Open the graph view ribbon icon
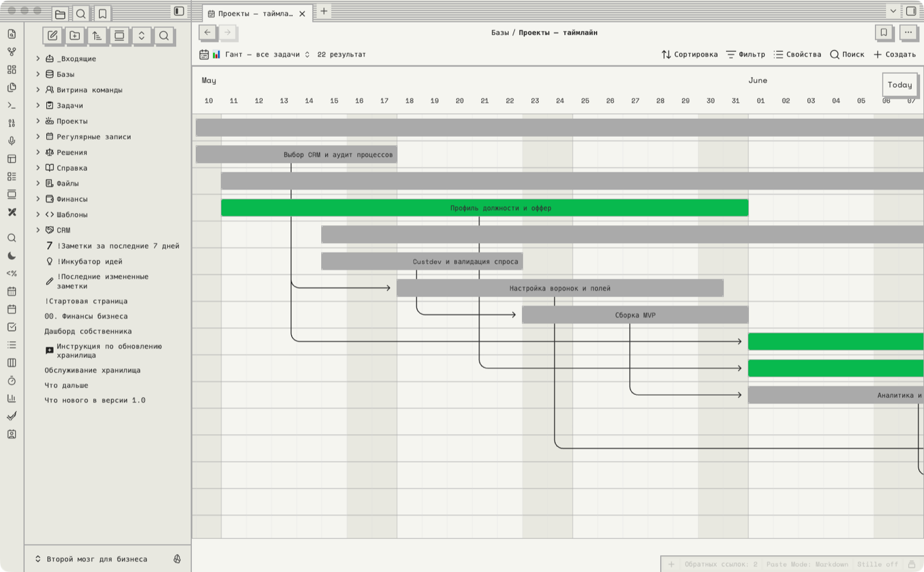924x572 pixels. coord(12,52)
